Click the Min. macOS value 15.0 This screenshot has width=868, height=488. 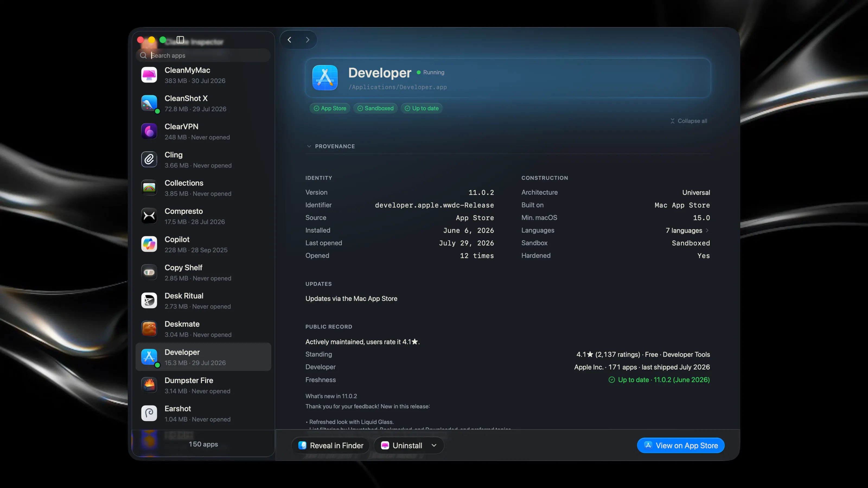(701, 218)
